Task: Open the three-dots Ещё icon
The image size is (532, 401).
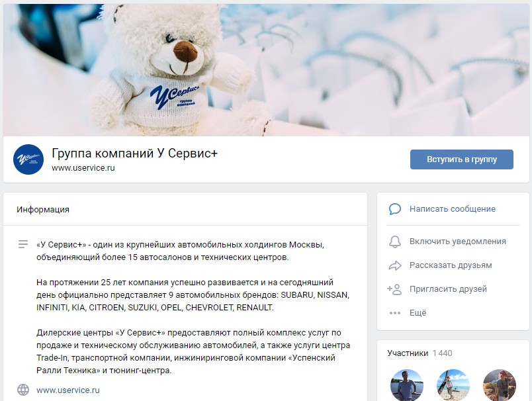Action: click(394, 313)
